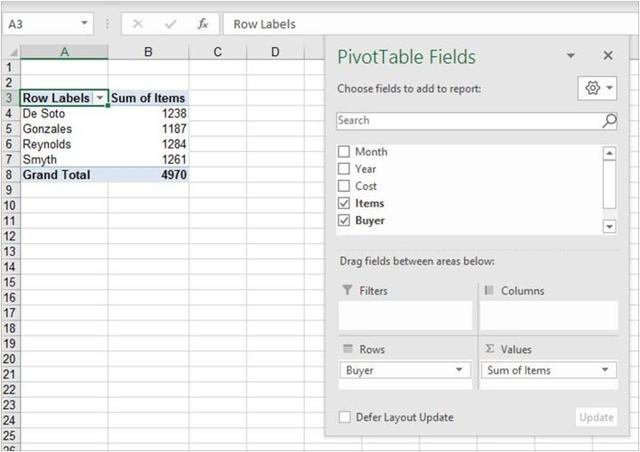Viewport: 640px width, 452px height.
Task: Click the Insert Function fx icon
Action: (203, 24)
